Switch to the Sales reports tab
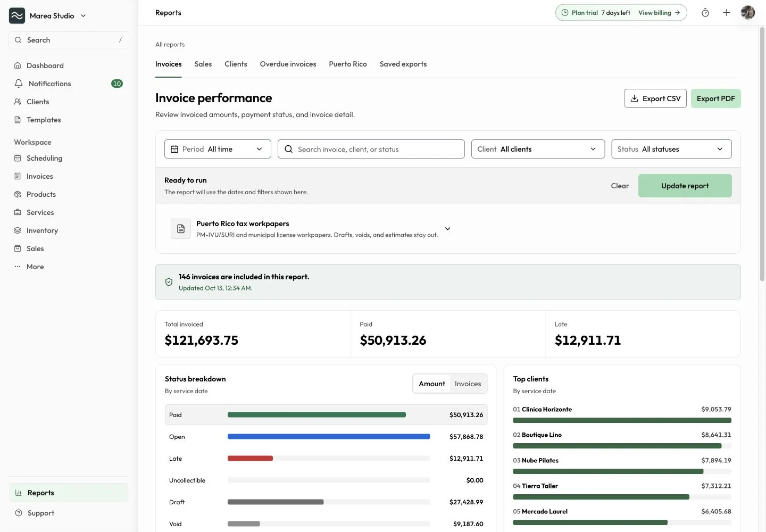The height and width of the screenshot is (532, 766). tap(203, 64)
